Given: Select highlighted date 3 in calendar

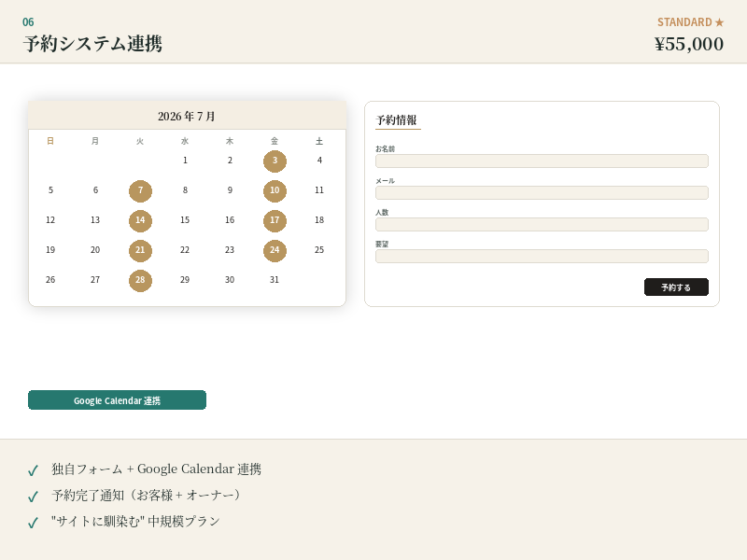Looking at the screenshot, I should [x=275, y=161].
